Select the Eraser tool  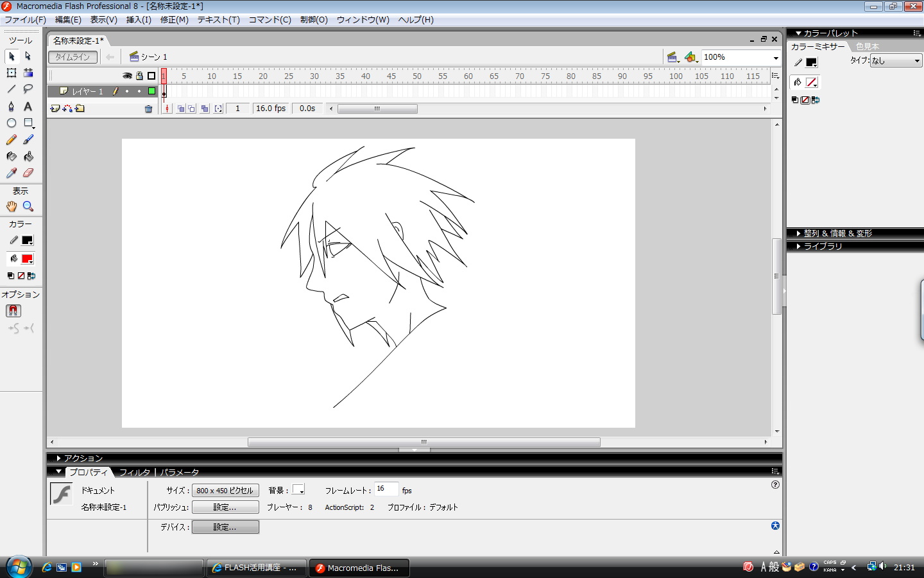(x=28, y=173)
